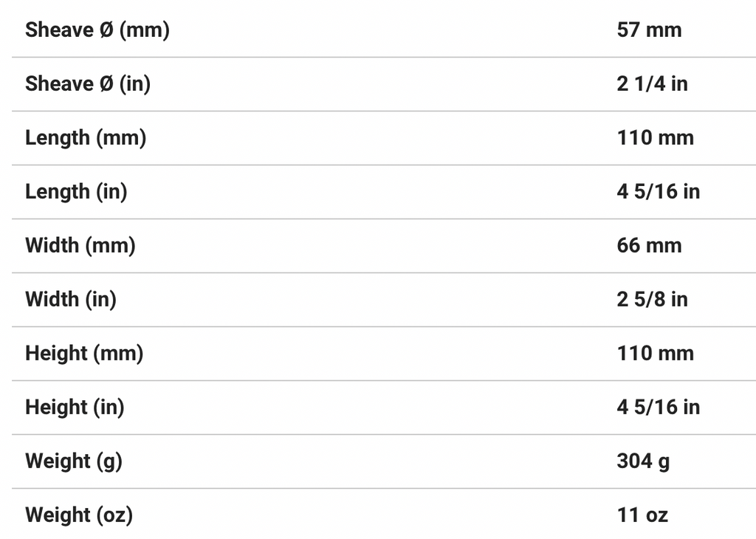
Task: Click the "Height (mm)" label
Action: tap(84, 354)
